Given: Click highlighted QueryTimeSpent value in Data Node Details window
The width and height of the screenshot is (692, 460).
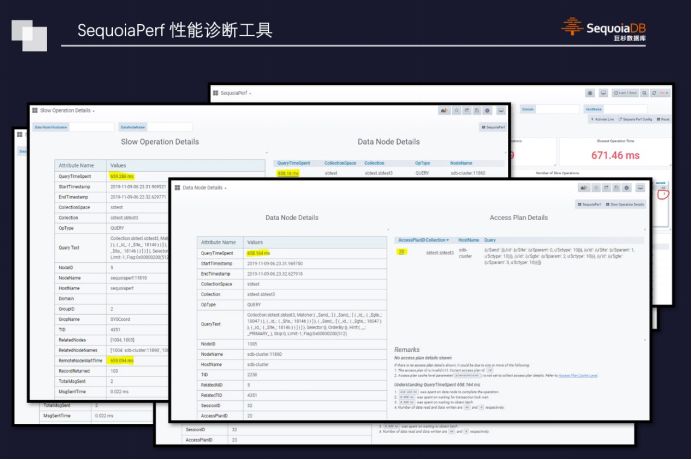Looking at the screenshot, I should pyautogui.click(x=258, y=253).
